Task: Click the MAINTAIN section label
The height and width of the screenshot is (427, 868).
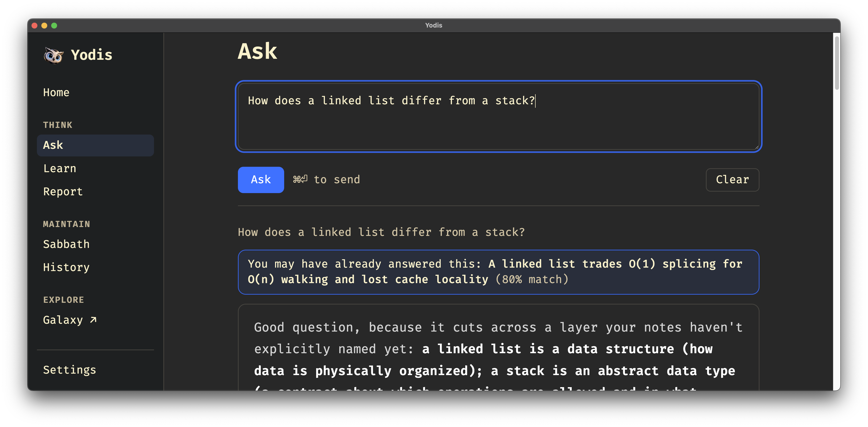Action: pos(66,224)
